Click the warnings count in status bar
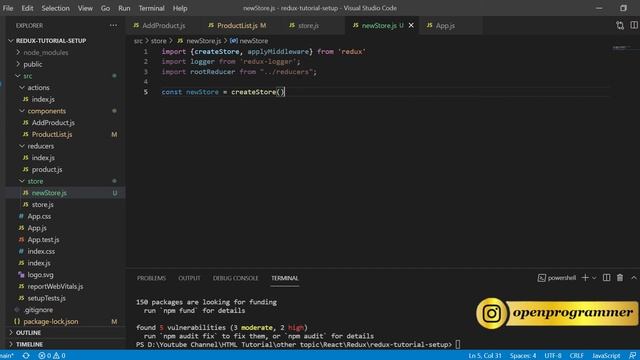 point(59,356)
